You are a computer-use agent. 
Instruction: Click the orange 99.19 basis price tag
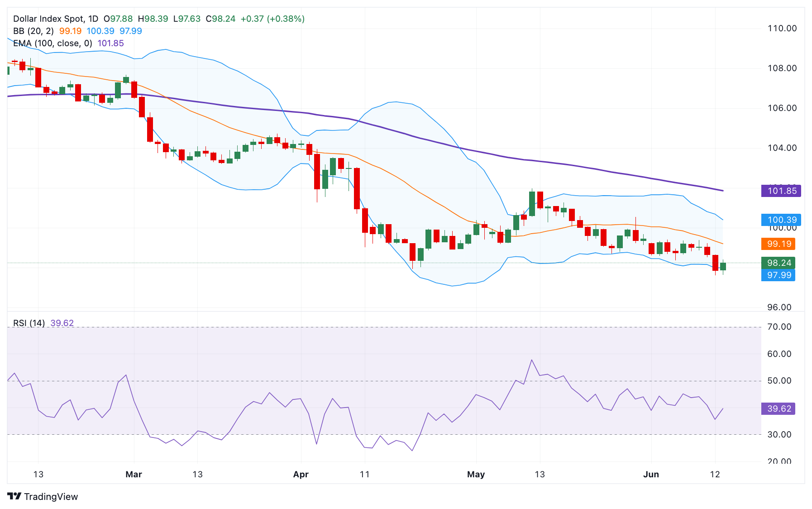click(778, 244)
